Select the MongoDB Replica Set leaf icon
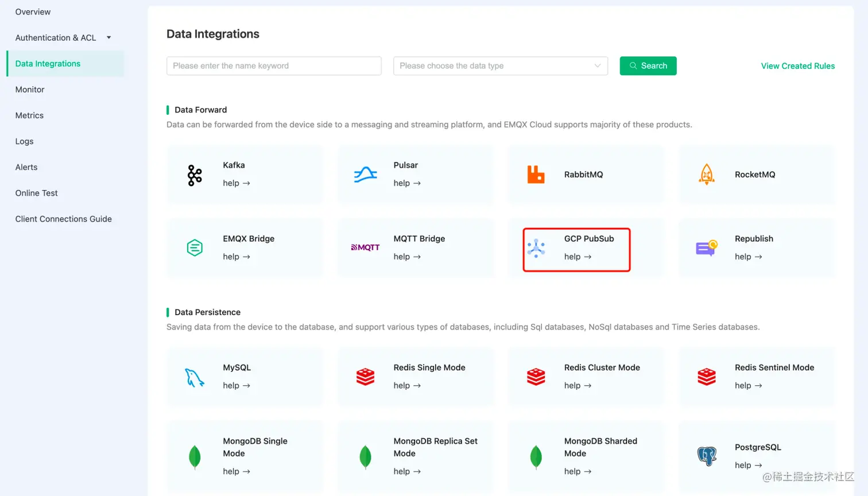This screenshot has width=868, height=496. pyautogui.click(x=366, y=457)
